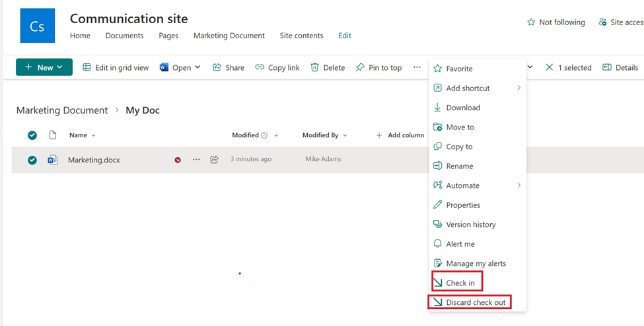Go to the Site contents navigation link
The width and height of the screenshot is (644, 326).
pyautogui.click(x=301, y=36)
